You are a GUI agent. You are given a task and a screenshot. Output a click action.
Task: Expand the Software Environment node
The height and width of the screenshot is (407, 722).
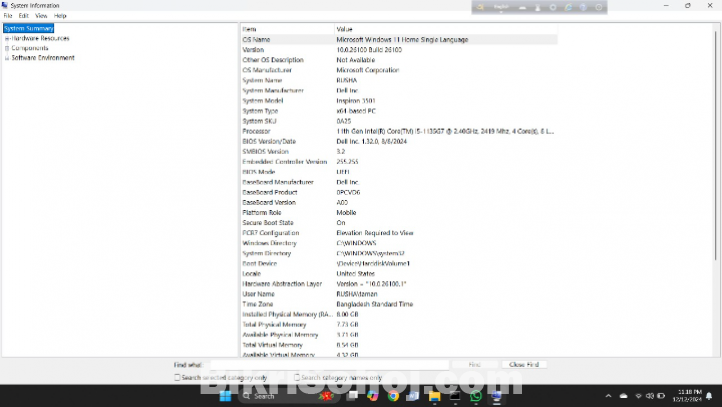point(7,58)
